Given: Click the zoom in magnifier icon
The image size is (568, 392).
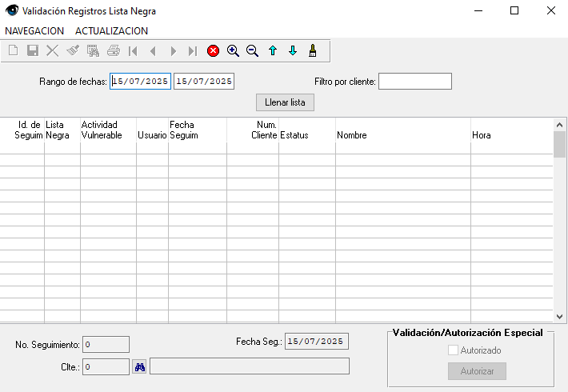Looking at the screenshot, I should (x=234, y=50).
